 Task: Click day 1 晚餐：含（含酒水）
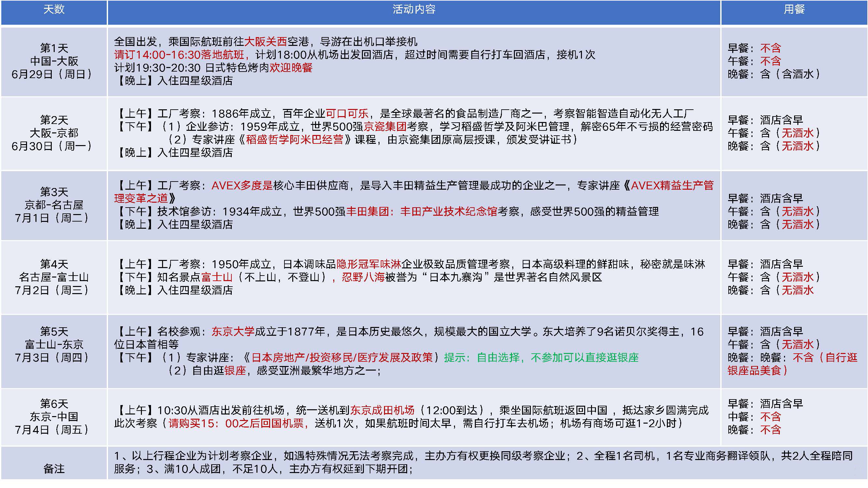[x=774, y=74]
